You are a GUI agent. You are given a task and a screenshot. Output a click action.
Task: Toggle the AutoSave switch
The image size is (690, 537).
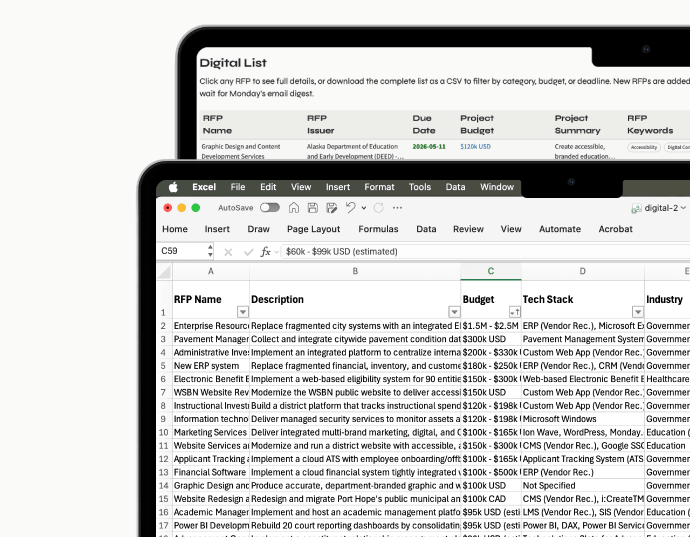tap(270, 207)
